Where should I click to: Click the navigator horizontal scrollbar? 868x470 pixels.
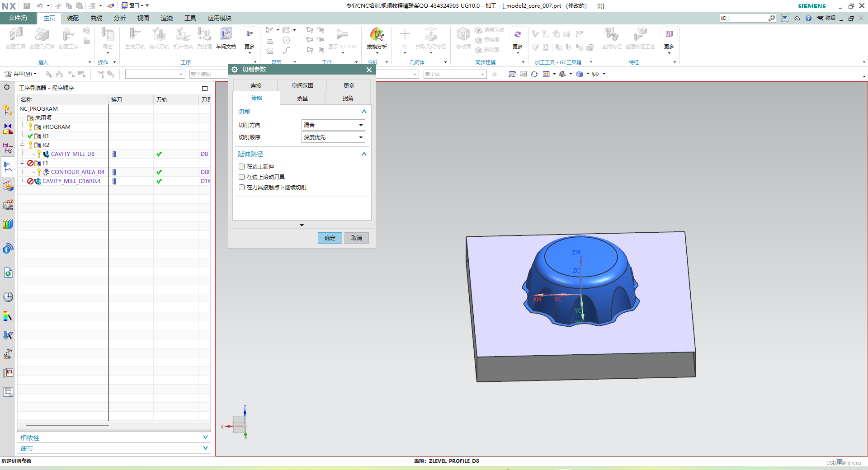click(67, 425)
